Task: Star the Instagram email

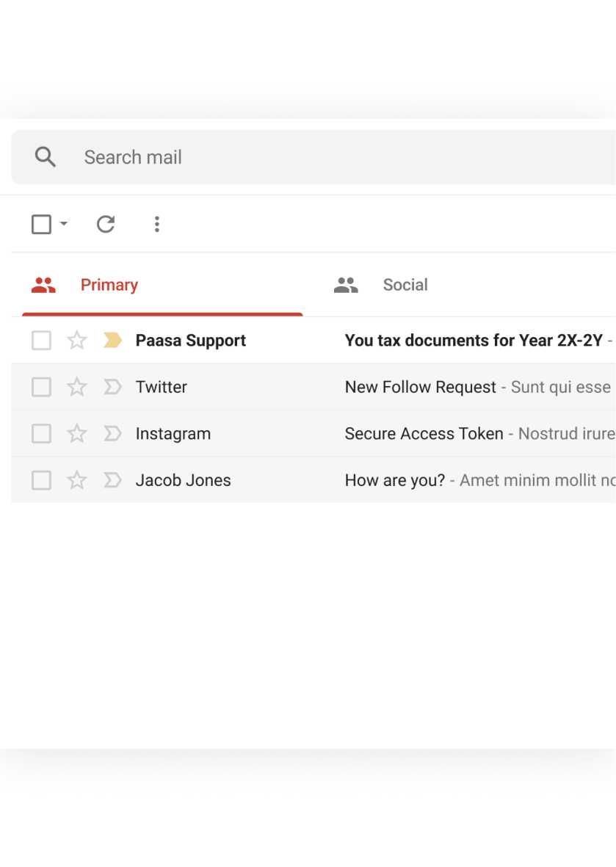Action: 77,433
